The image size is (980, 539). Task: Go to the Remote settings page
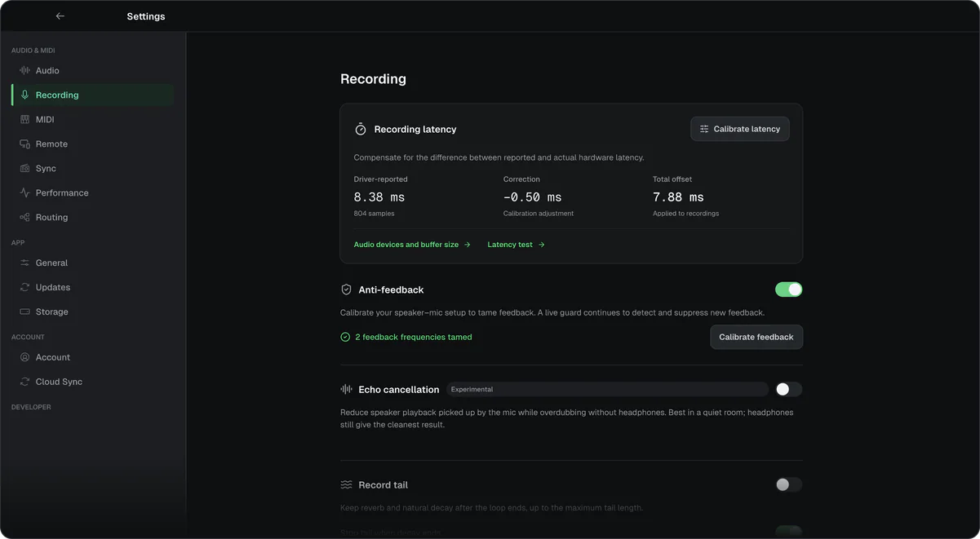coord(93,144)
